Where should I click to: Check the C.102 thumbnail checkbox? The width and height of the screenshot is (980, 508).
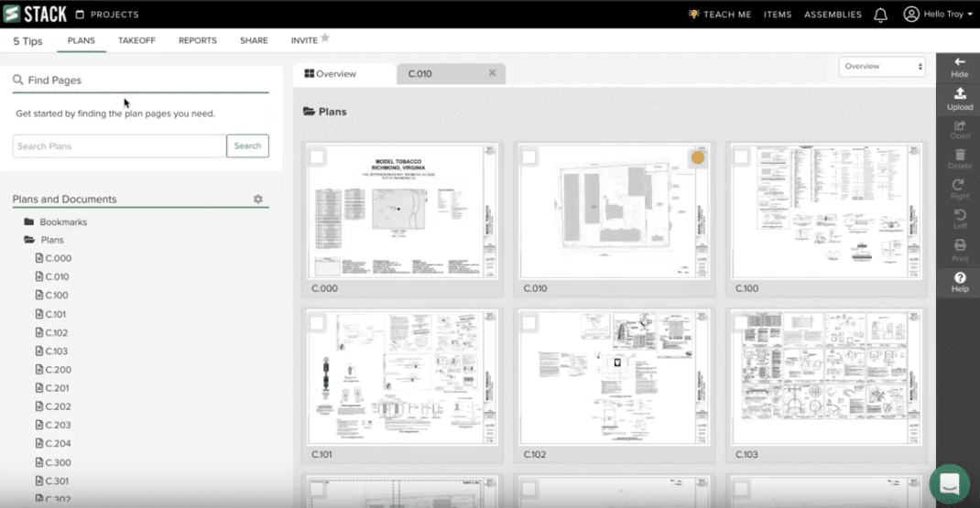pyautogui.click(x=528, y=323)
